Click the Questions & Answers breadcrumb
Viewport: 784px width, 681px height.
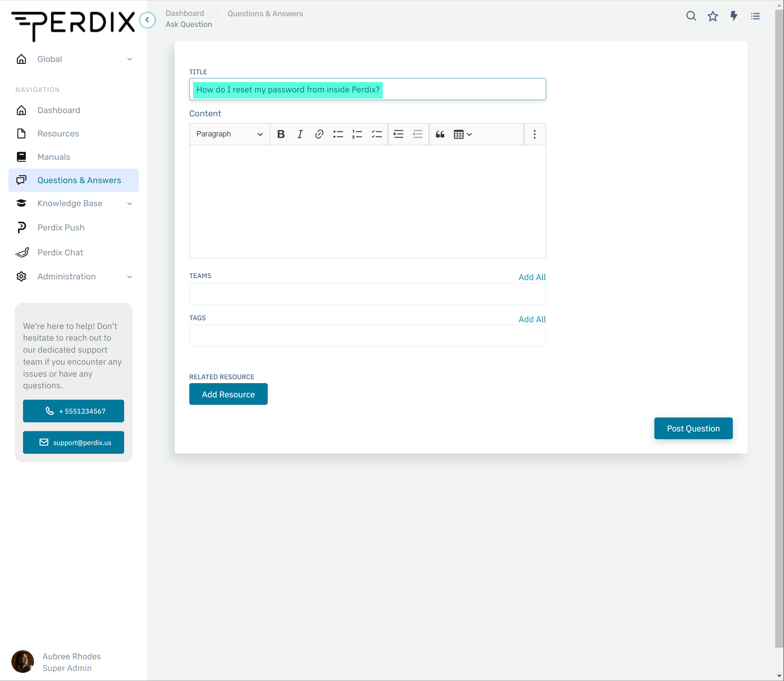[x=265, y=13]
